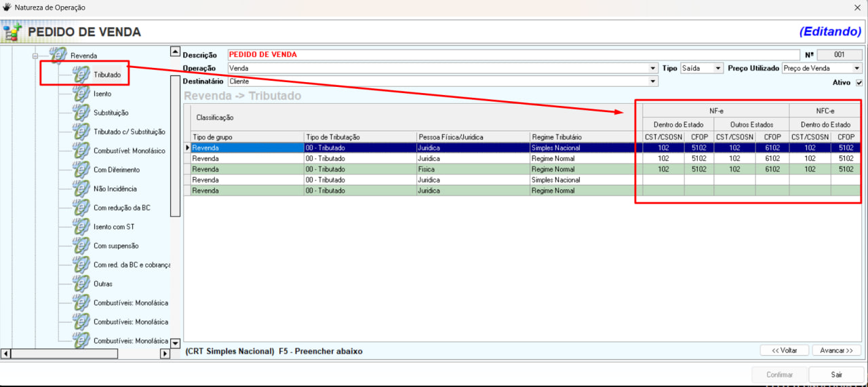The image size is (868, 387).
Task: Click the Substituição tree icon
Action: 81,113
